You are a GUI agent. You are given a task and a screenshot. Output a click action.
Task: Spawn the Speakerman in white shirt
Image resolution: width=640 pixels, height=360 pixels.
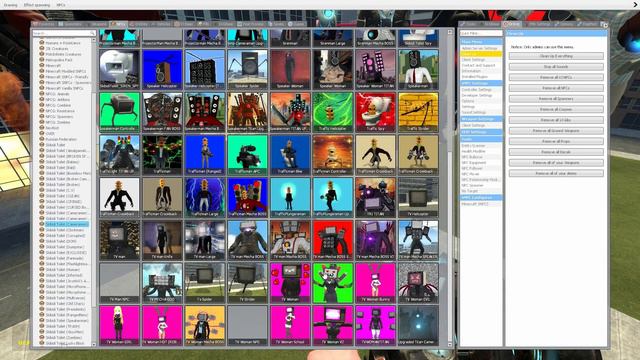(418, 69)
